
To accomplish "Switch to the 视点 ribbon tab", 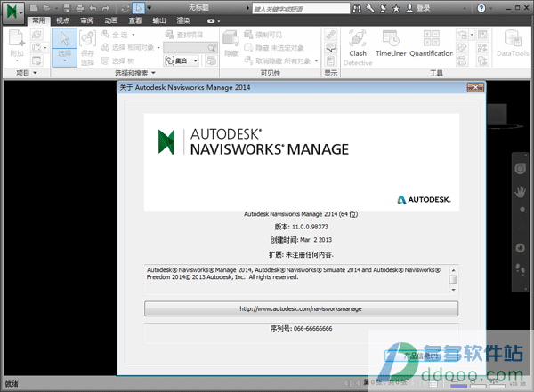I will point(63,20).
